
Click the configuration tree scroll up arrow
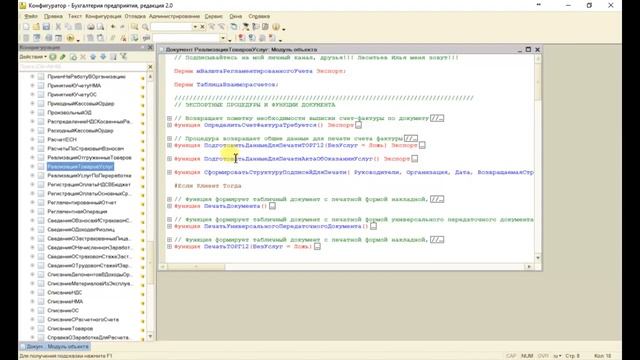pyautogui.click(x=150, y=77)
